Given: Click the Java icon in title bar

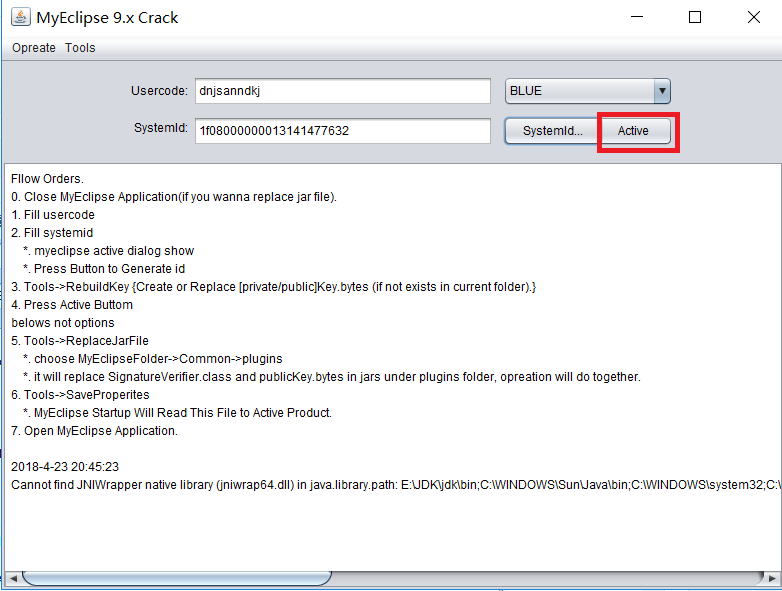Looking at the screenshot, I should coord(20,17).
